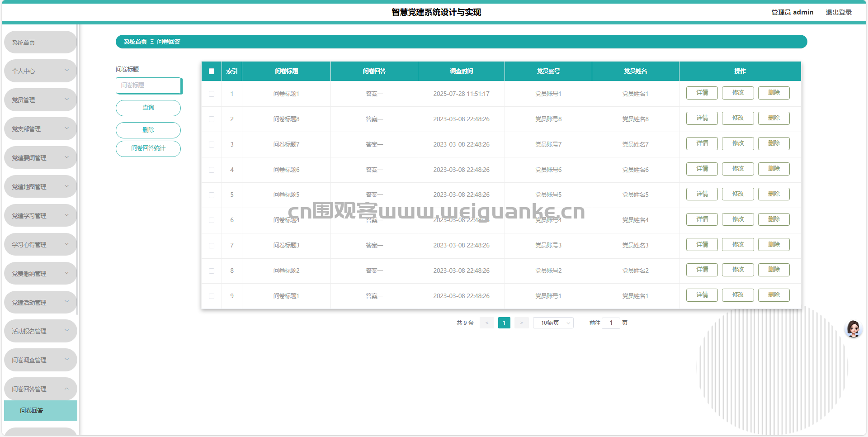
Task: Click 删除 for the 问卷标题3 row
Action: tap(774, 245)
